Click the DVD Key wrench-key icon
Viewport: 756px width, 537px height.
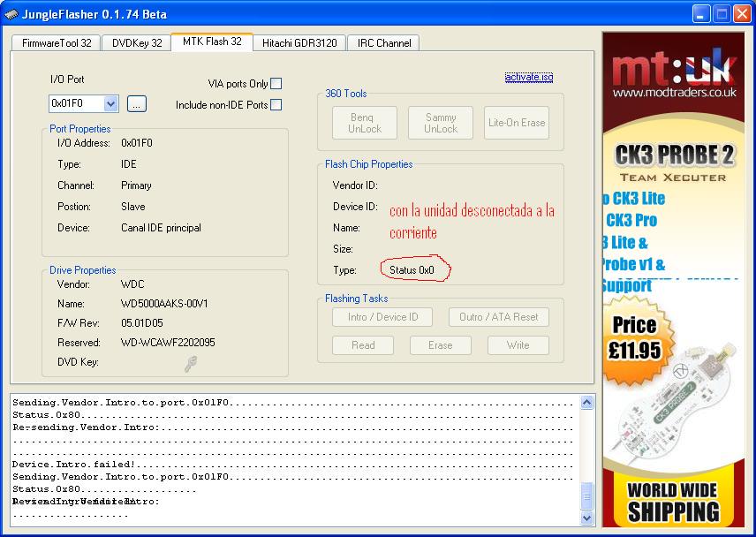191,364
